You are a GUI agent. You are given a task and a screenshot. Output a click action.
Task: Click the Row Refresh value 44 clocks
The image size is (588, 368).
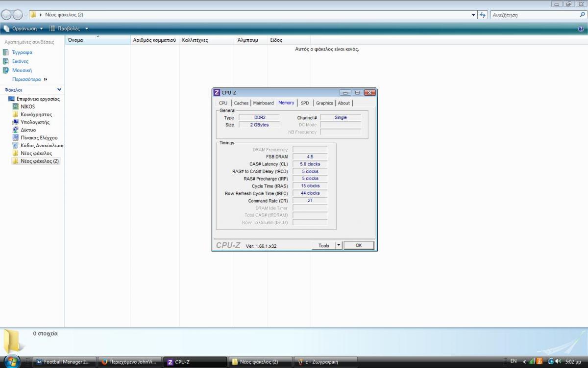click(x=310, y=193)
